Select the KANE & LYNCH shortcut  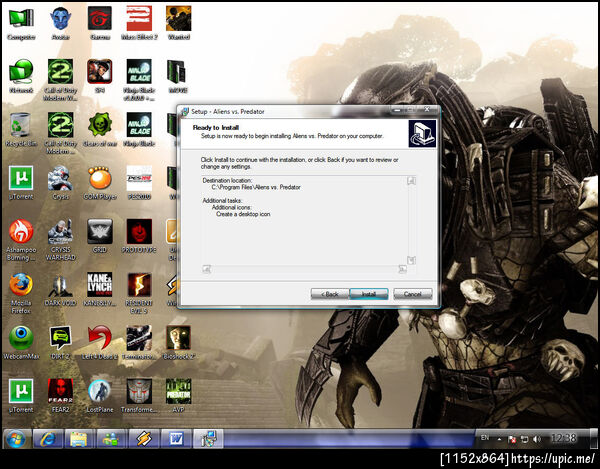[100, 290]
